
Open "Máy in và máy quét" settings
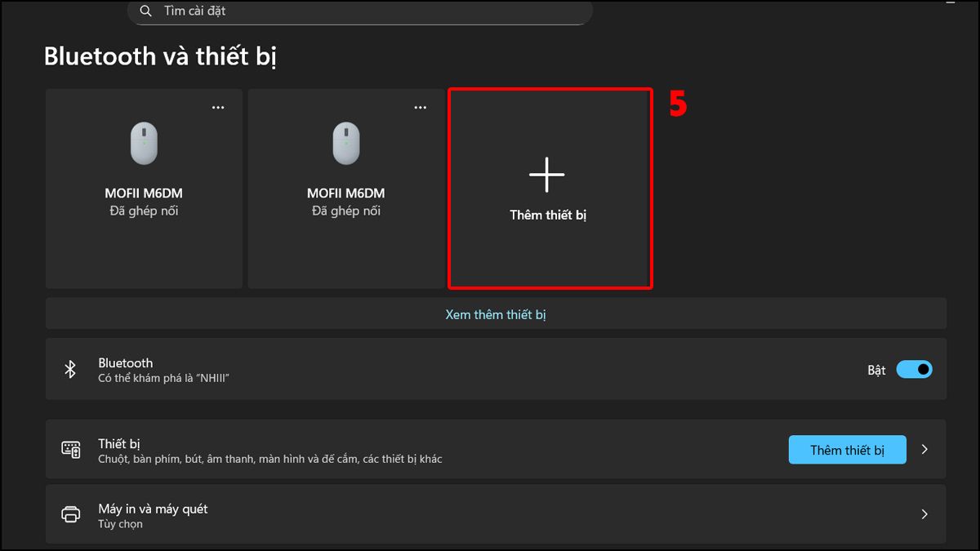496,514
